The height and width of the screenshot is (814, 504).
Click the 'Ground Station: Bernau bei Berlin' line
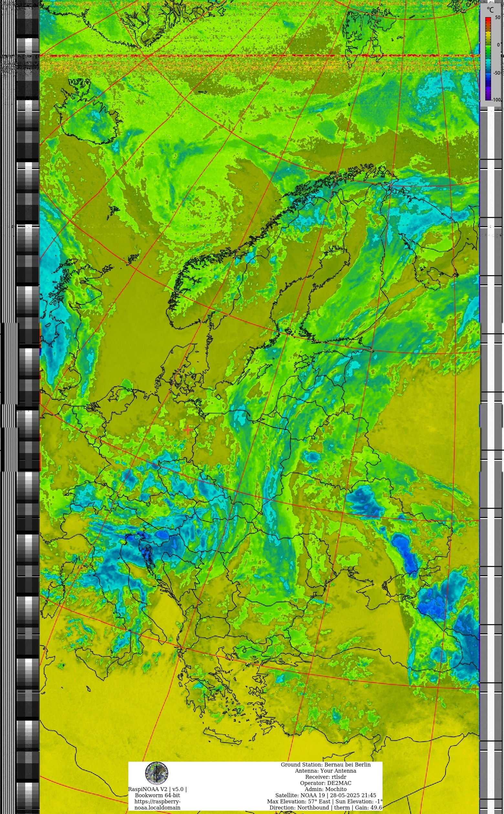(326, 765)
